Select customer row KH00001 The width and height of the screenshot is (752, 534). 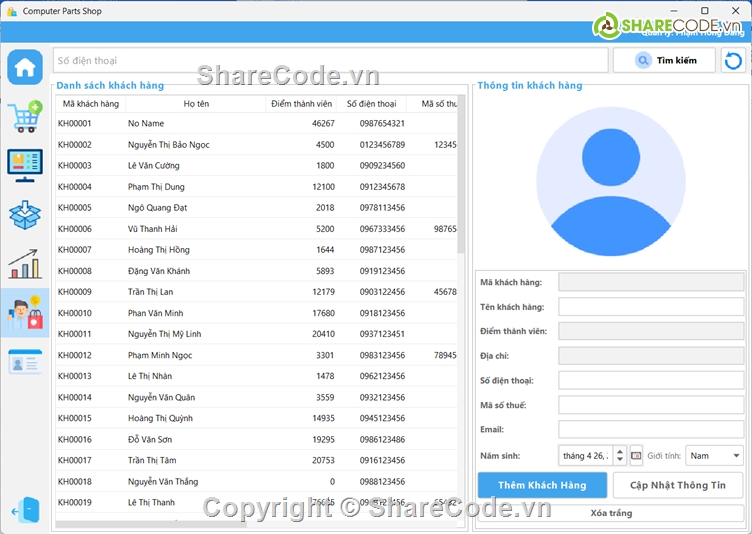click(257, 123)
